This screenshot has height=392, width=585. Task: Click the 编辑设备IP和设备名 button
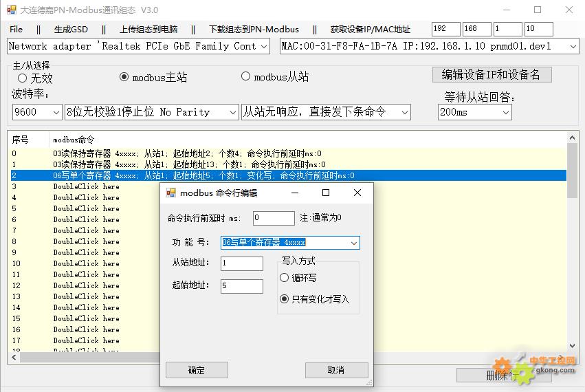492,74
